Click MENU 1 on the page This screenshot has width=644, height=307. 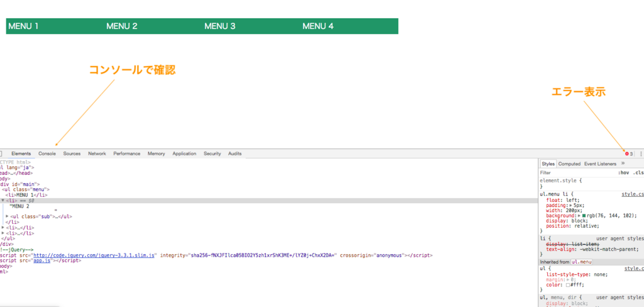(23, 26)
